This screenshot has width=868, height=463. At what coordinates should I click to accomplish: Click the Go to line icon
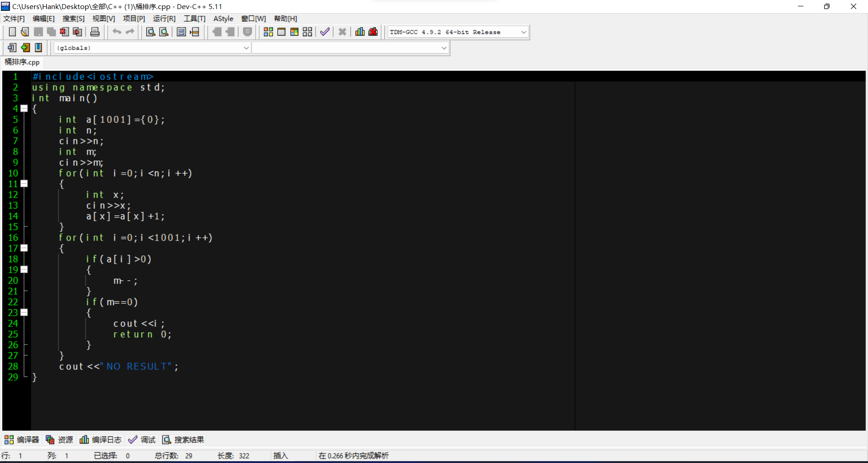coord(195,32)
